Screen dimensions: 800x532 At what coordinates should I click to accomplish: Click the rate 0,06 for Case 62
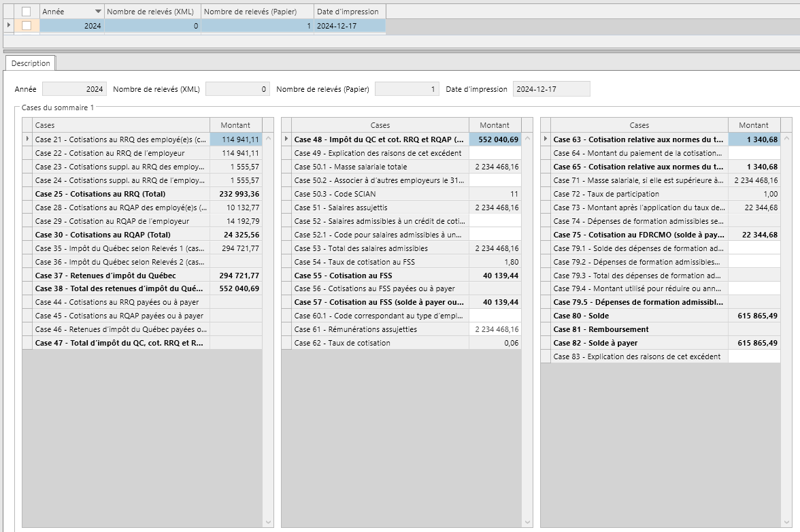[x=495, y=343]
